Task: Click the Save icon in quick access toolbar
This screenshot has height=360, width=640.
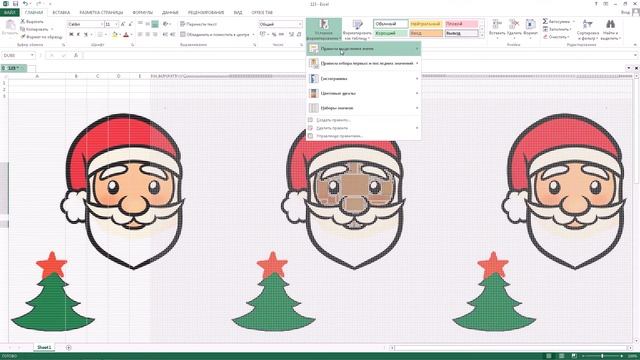Action: [16, 4]
